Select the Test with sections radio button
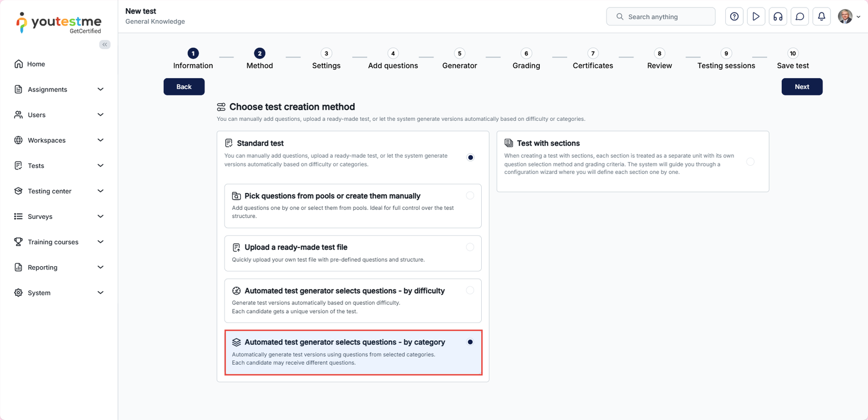Viewport: 868px width, 420px height. tap(750, 161)
